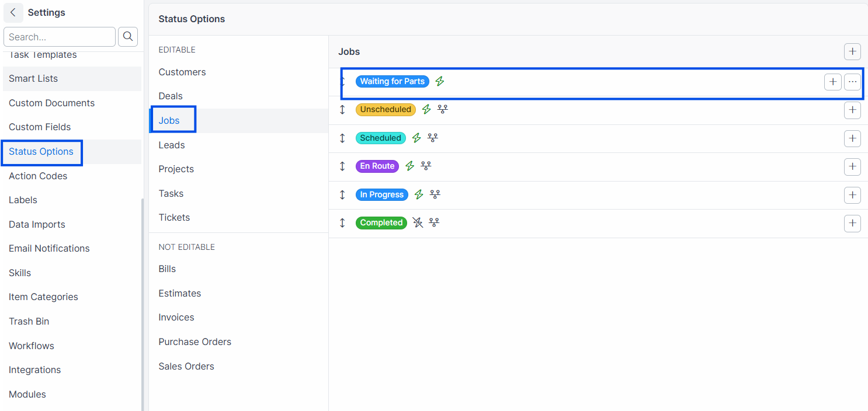
Task: Select Customers under Editable statuses
Action: [x=182, y=72]
